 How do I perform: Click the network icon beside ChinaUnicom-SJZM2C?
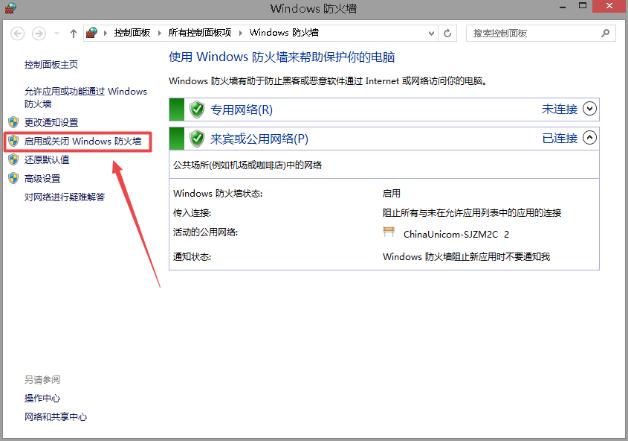[x=389, y=232]
